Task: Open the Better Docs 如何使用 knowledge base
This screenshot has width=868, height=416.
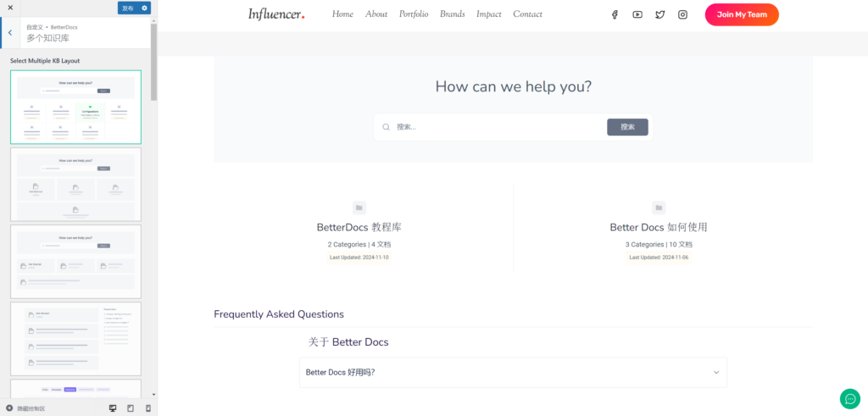Action: [659, 227]
